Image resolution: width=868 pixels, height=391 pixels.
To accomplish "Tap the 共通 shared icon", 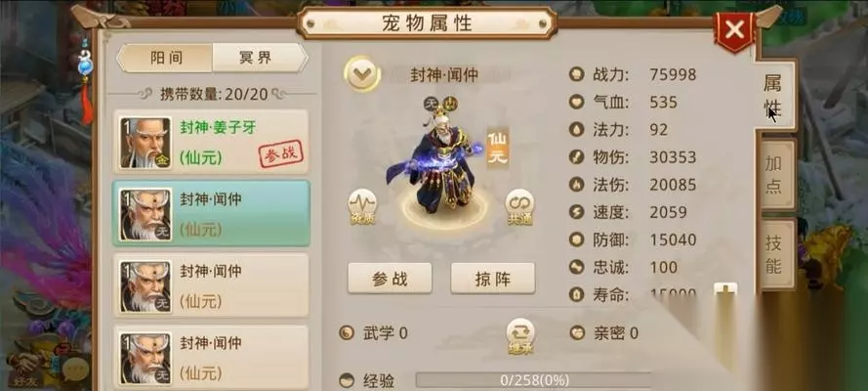I will 519,206.
